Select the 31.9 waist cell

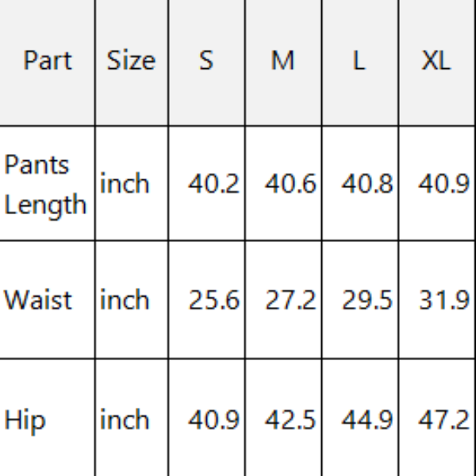click(x=443, y=301)
